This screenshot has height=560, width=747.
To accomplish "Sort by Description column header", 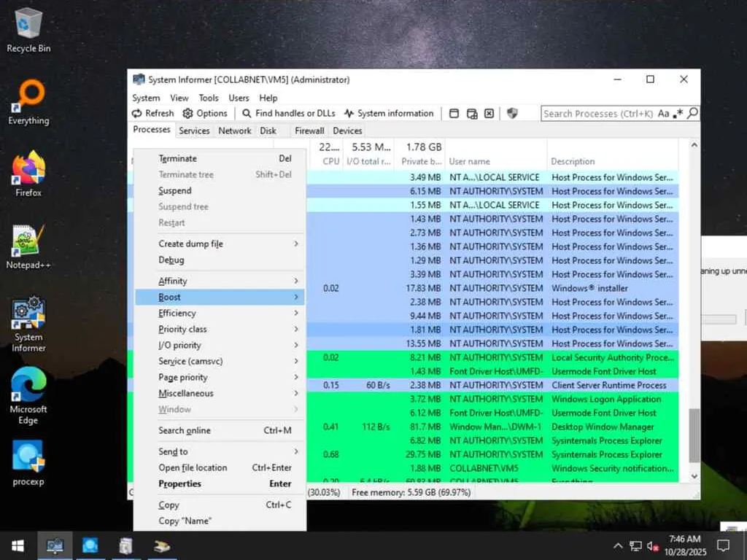I will point(613,155).
